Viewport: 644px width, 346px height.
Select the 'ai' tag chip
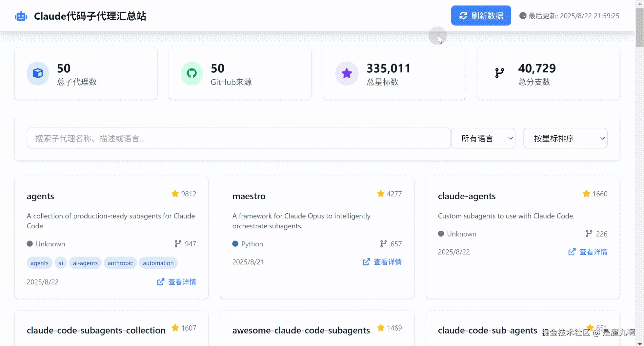point(61,263)
